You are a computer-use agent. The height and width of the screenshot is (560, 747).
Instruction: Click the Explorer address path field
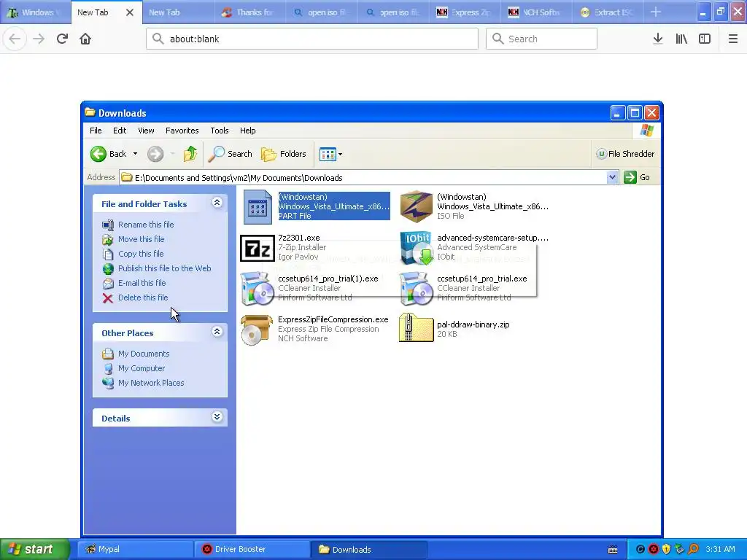365,178
